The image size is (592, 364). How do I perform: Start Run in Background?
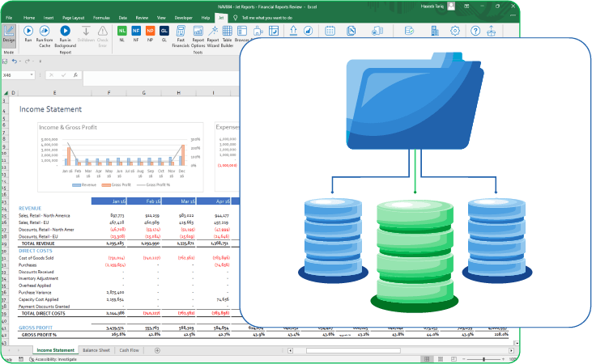coord(65,36)
